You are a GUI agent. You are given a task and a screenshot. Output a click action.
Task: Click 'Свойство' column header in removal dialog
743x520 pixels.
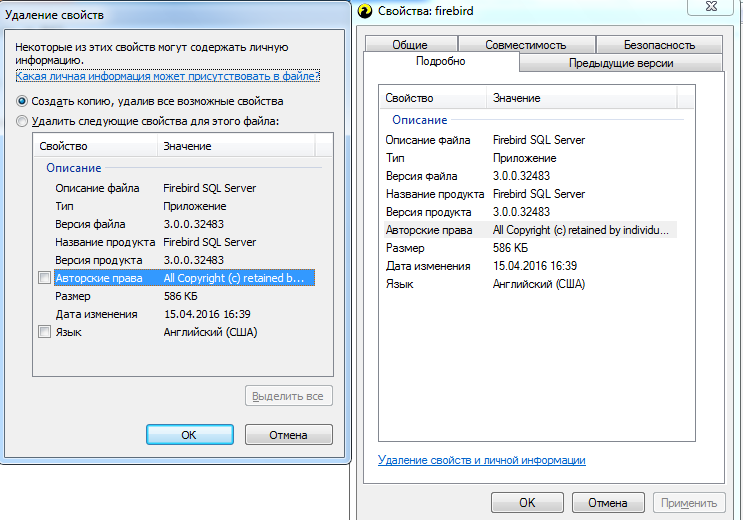[x=95, y=146]
